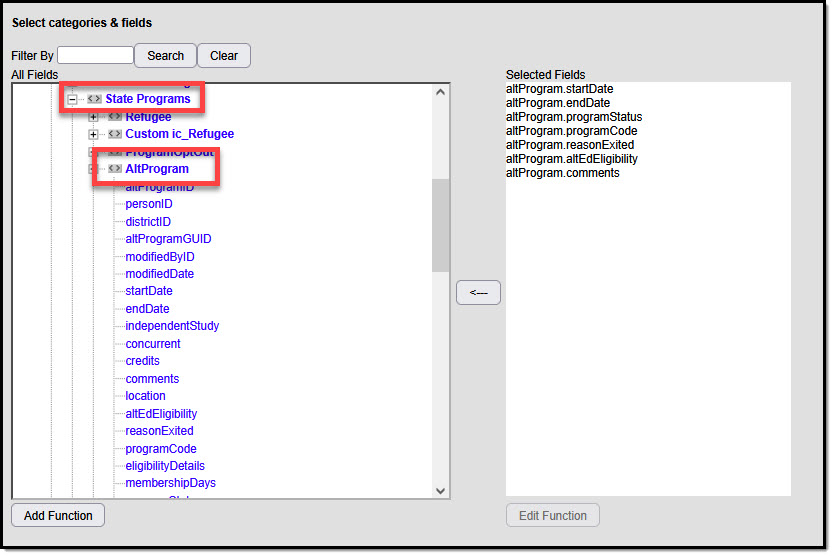This screenshot has width=833, height=556.
Task: Add the concurrent field
Action: pos(153,344)
